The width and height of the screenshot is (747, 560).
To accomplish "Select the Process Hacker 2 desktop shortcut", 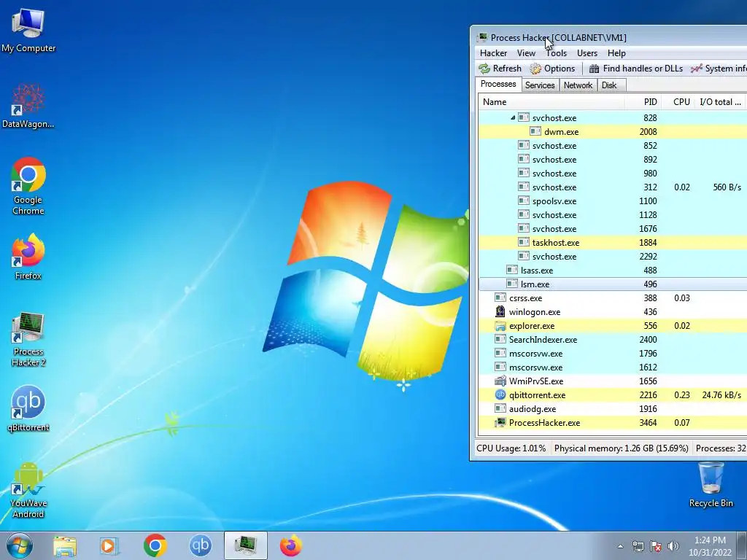I will point(28,340).
